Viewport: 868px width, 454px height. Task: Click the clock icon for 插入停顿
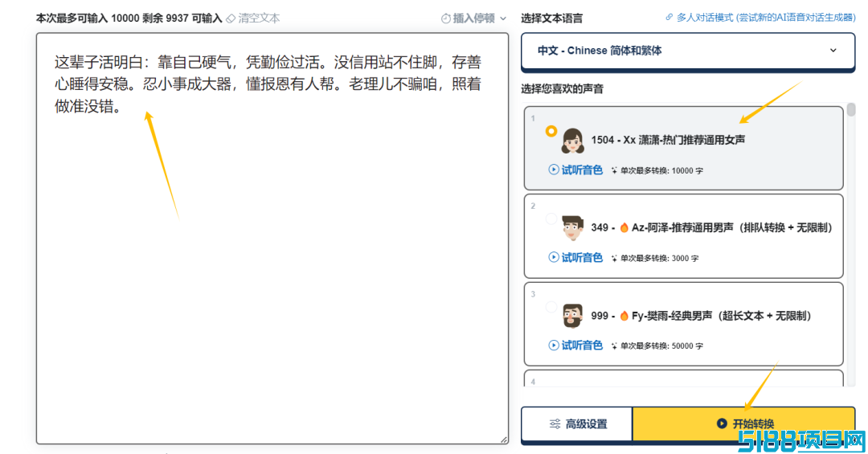coord(445,18)
